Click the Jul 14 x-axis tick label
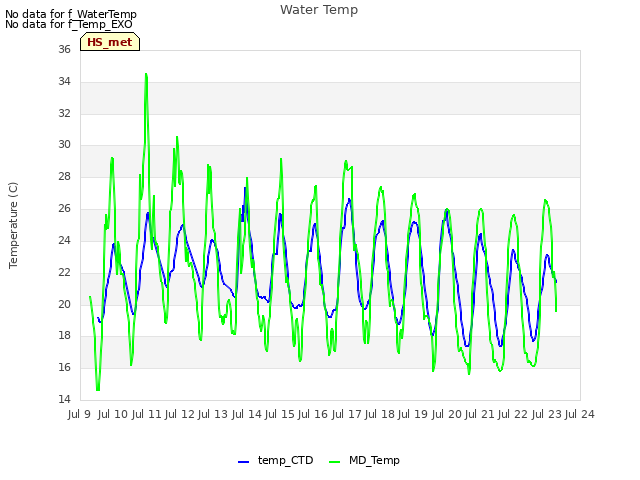Viewport: 640px width, 480px height. (x=246, y=414)
